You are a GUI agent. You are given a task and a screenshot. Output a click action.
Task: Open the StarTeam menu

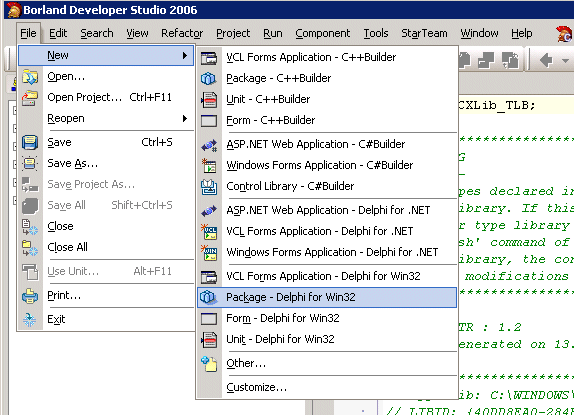[424, 33]
